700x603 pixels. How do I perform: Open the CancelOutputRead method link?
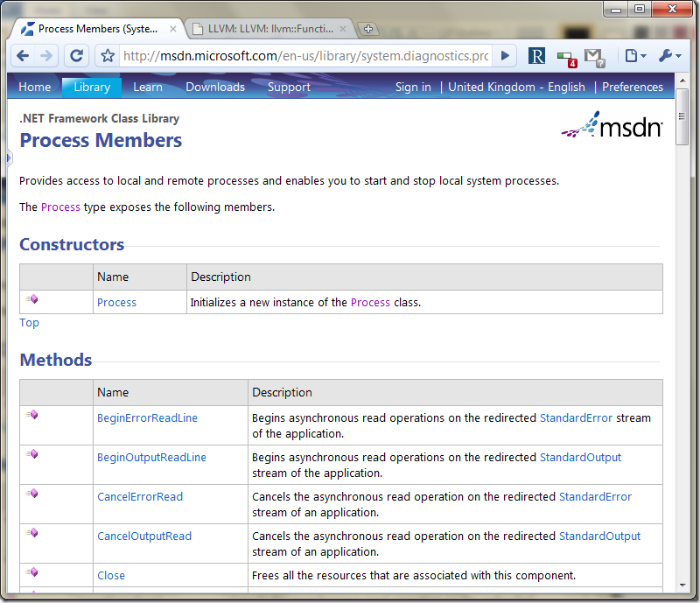point(144,536)
